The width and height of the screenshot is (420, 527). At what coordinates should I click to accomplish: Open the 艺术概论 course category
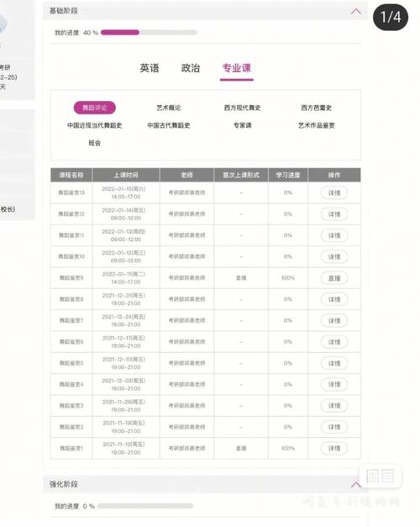tap(169, 108)
